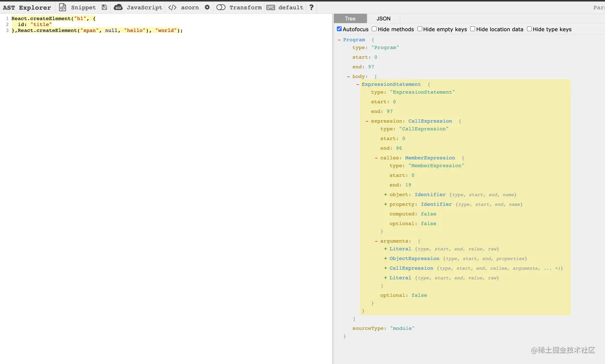Click the acorn parser code icon
The image size is (605, 364).
[172, 7]
